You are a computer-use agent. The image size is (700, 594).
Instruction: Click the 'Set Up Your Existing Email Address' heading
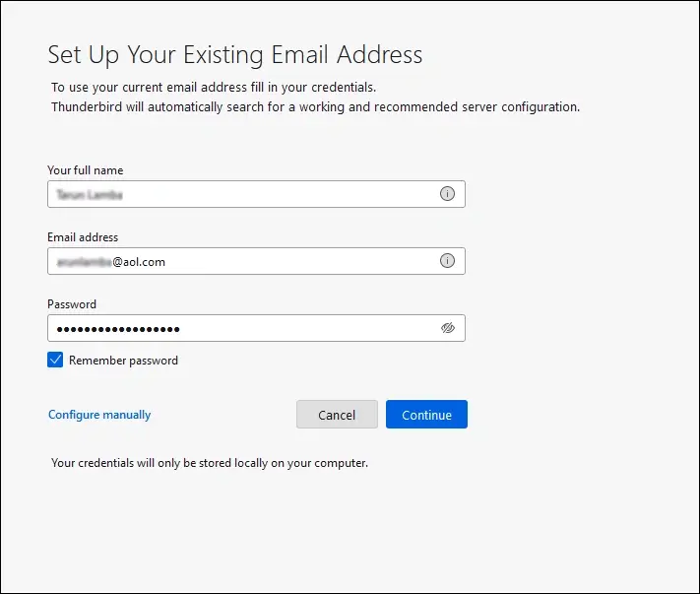click(x=235, y=55)
